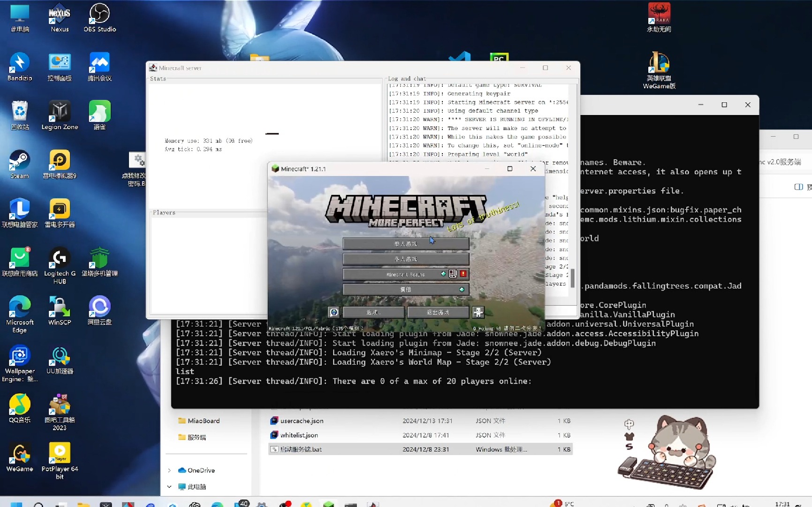The height and width of the screenshot is (507, 812).
Task: Click the server log scrollbar thumb
Action: 573,278
